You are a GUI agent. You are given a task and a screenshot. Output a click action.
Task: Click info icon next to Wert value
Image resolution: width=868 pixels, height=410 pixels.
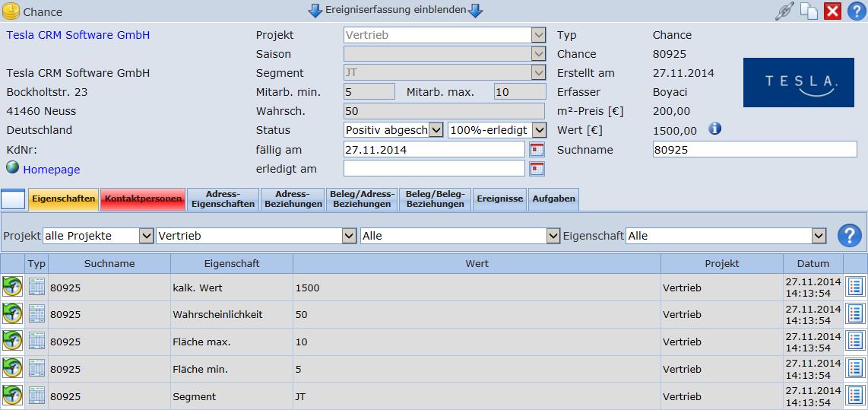(x=714, y=129)
